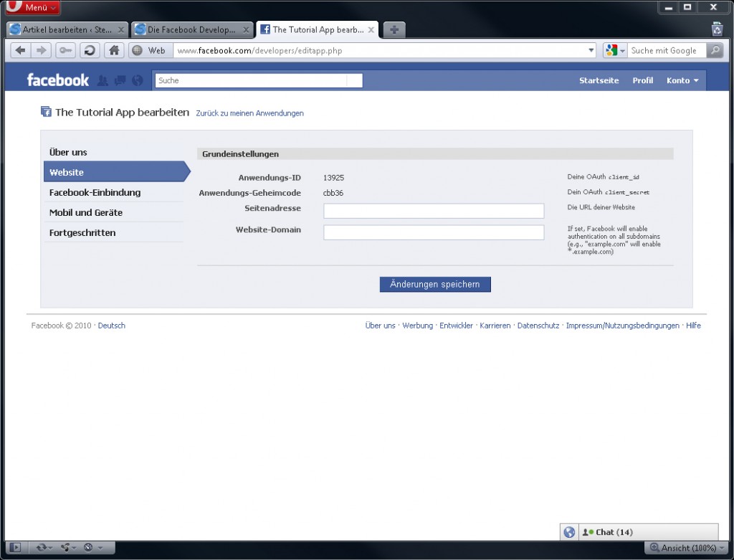Click the Facebook logo in the blue bar
This screenshot has width=734, height=560.
coord(57,80)
